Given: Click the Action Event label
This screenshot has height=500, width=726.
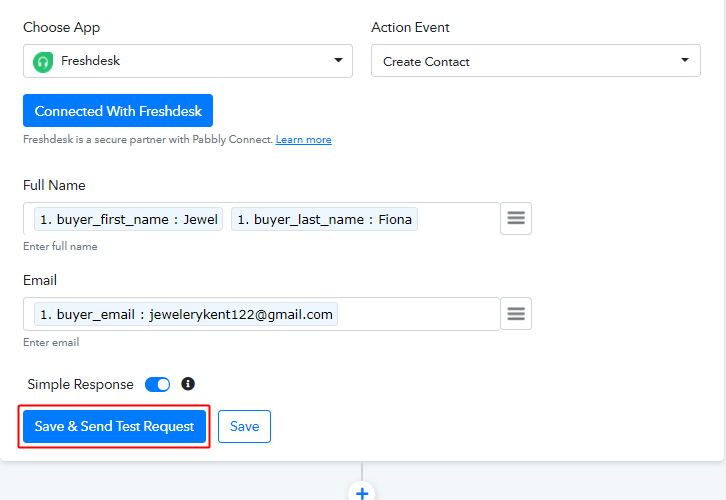Looking at the screenshot, I should pyautogui.click(x=410, y=27).
